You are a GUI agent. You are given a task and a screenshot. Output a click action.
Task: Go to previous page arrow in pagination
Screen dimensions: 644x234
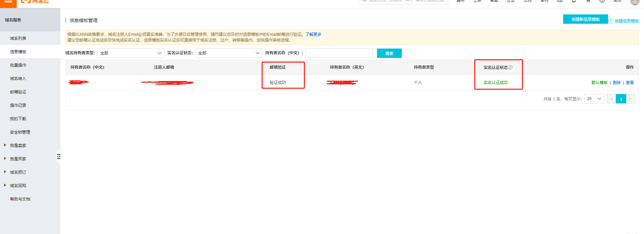[611, 99]
